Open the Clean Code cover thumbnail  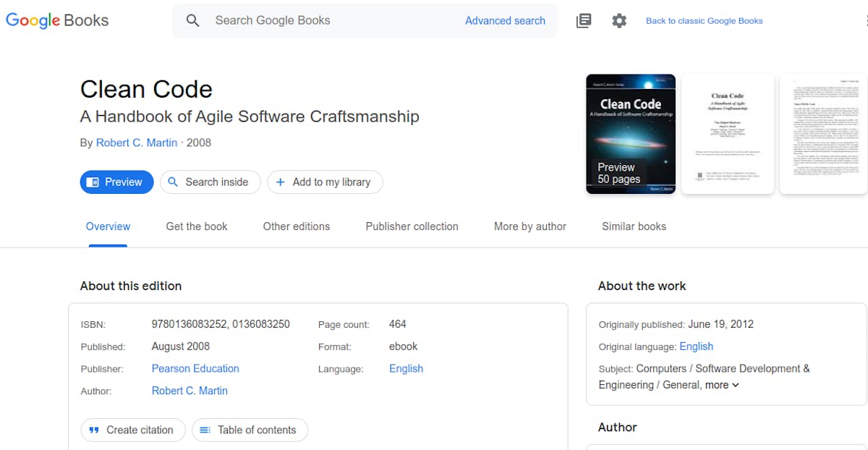631,134
